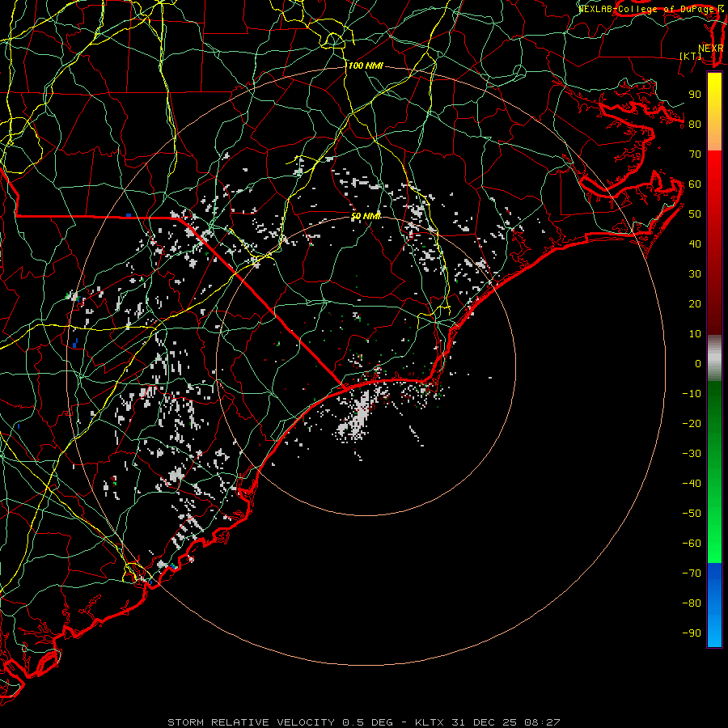The width and height of the screenshot is (728, 728).
Task: Click the -90 value on velocity scale
Action: pos(692,633)
